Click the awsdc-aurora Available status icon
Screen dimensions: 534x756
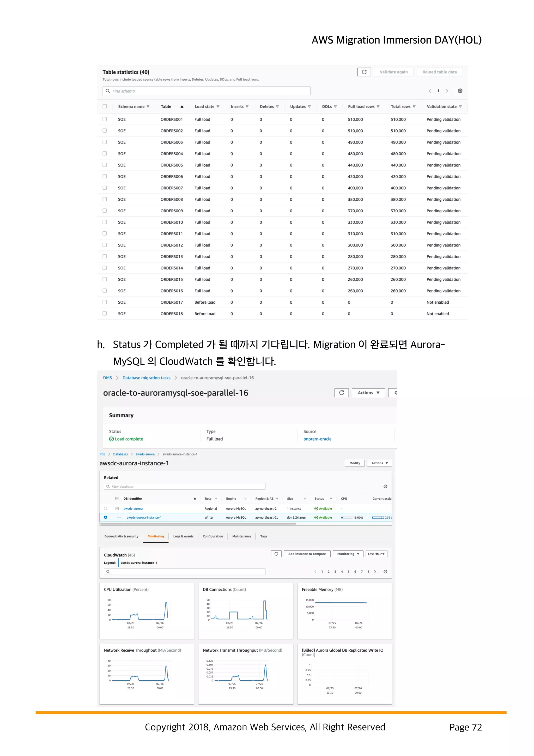click(316, 509)
